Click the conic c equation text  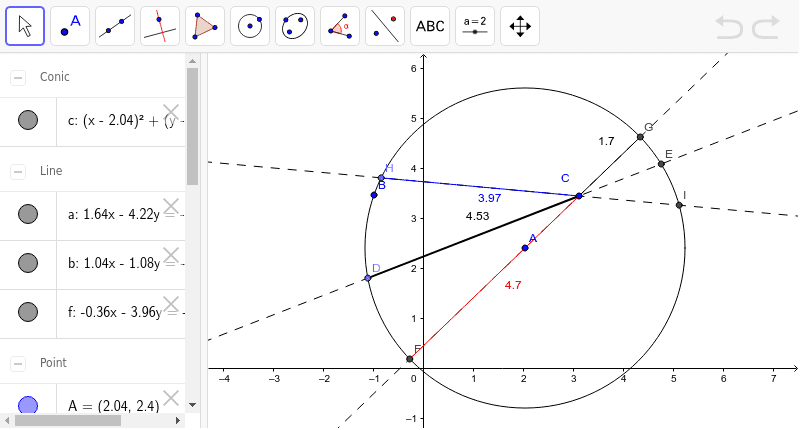coord(126,121)
